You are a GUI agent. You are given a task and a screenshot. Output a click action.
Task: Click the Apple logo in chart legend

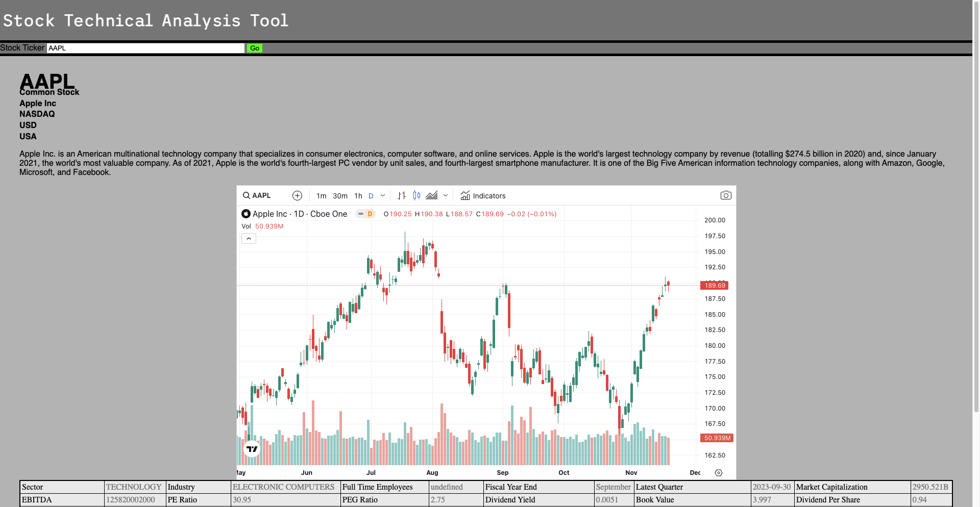[246, 214]
